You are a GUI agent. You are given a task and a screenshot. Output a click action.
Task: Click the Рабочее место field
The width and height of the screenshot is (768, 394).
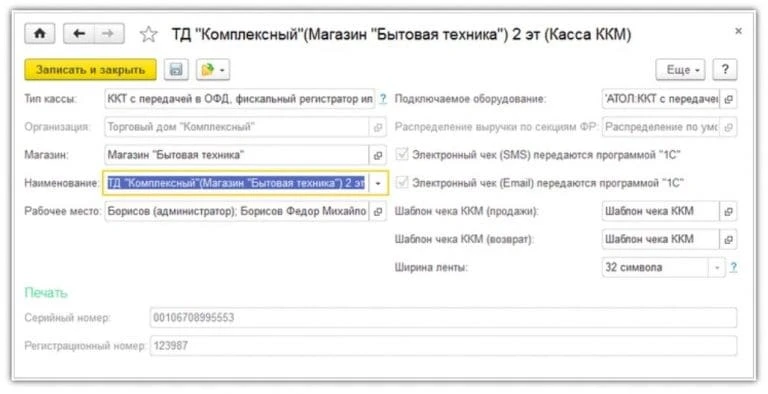click(237, 212)
